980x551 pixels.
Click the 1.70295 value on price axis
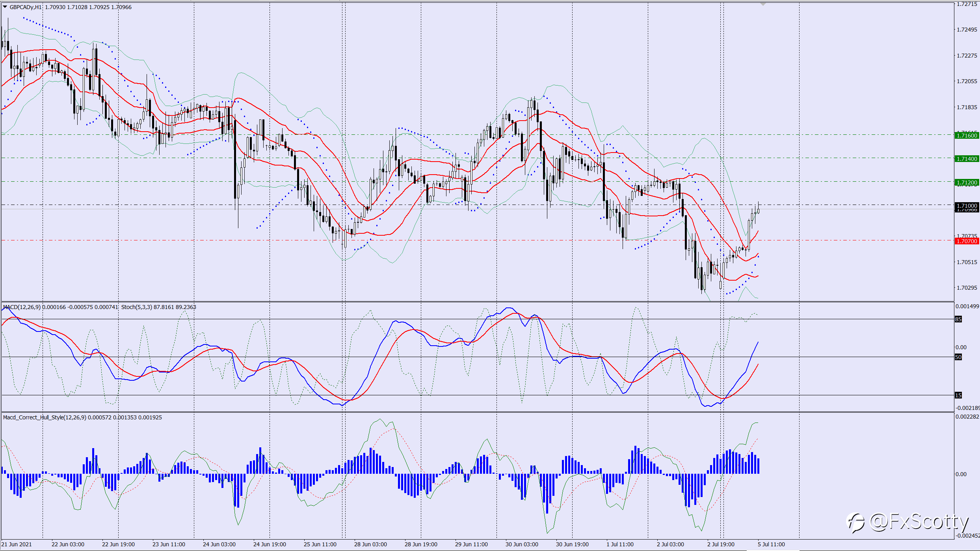click(x=967, y=288)
